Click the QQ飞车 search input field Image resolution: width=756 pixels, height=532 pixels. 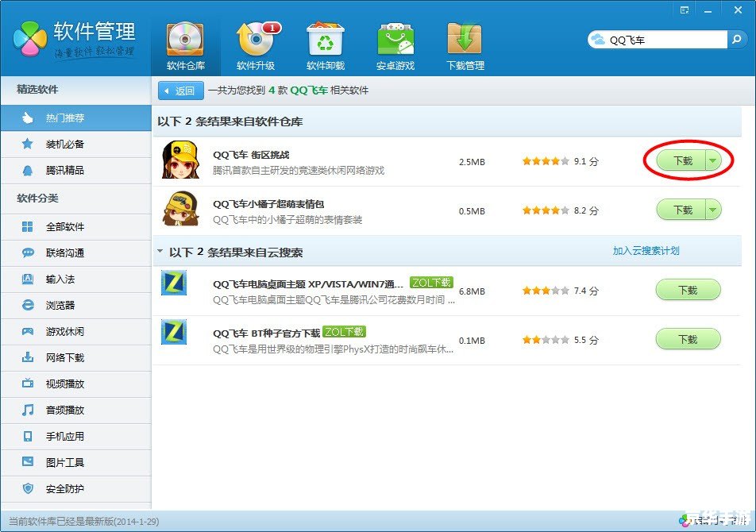[663, 40]
